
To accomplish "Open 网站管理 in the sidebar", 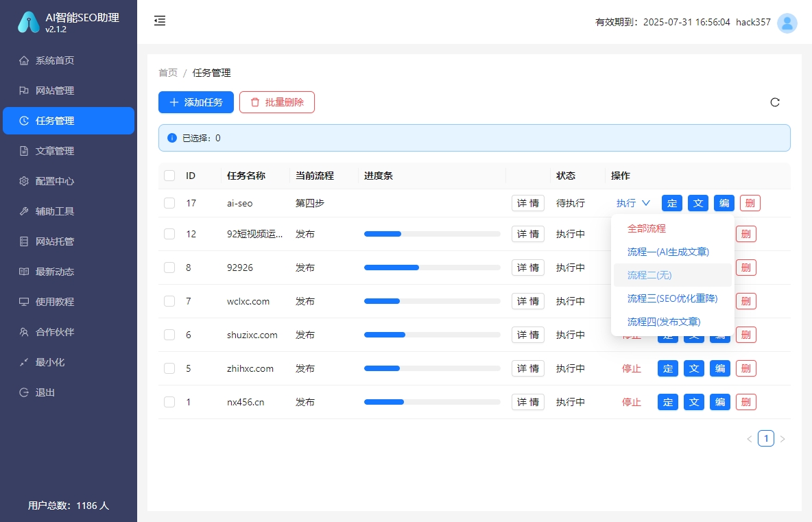I will [x=69, y=91].
